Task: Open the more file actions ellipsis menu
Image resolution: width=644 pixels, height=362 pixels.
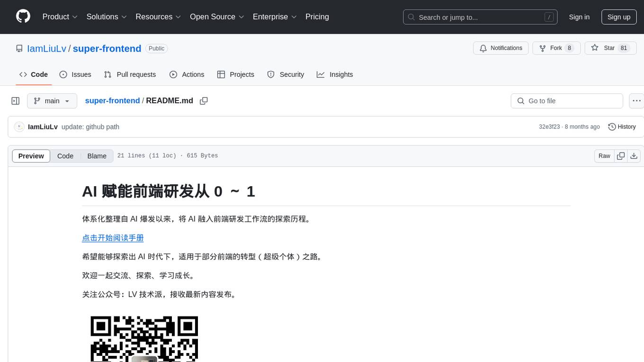Action: [636, 101]
